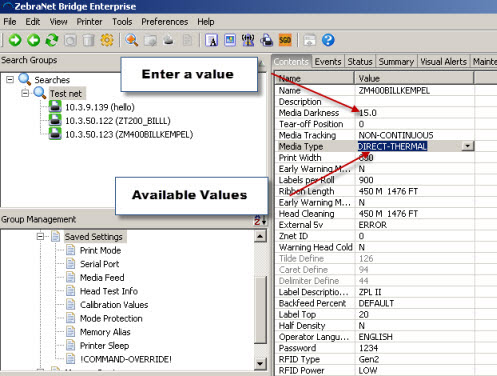497x376 pixels.
Task: Click the ZM400BILLKEMPEL Name value cell
Action: [x=394, y=90]
